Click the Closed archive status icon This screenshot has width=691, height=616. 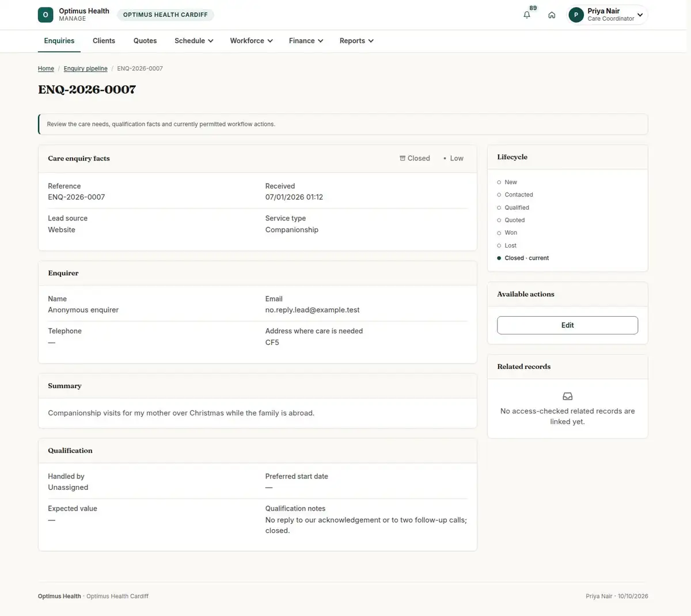[403, 158]
